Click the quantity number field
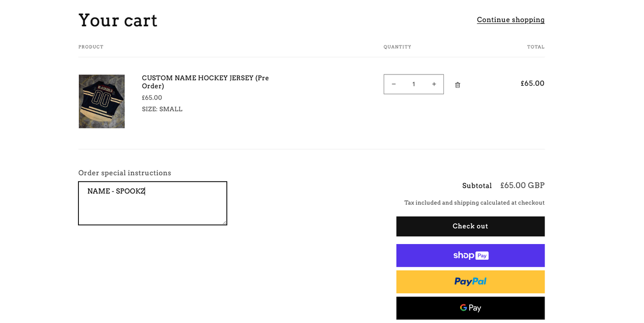Image resolution: width=644 pixels, height=323 pixels. (414, 84)
